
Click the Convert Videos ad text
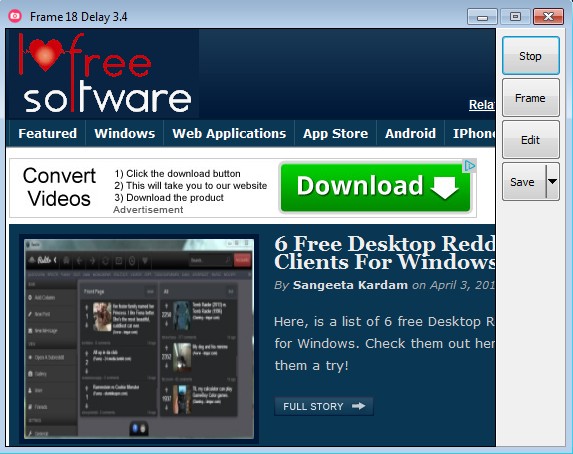59,187
